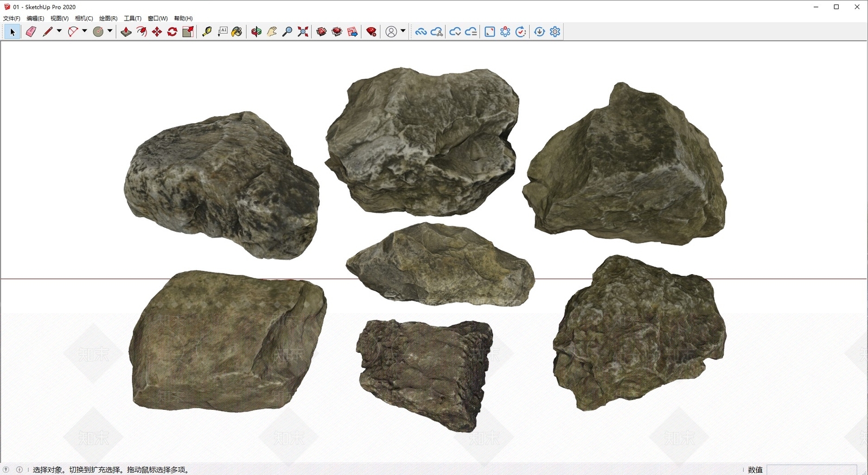Click the cloud with checkmark icon
868x475 pixels.
click(x=455, y=32)
